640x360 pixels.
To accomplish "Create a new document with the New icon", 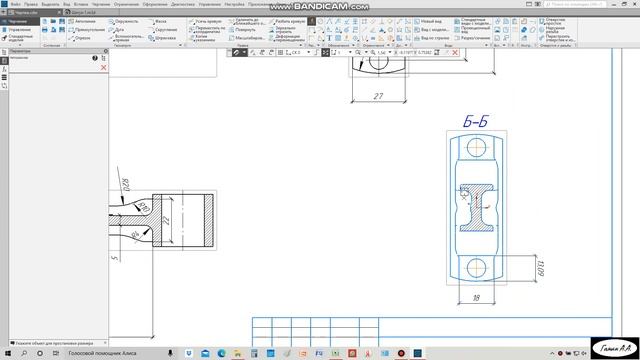I will (44, 21).
